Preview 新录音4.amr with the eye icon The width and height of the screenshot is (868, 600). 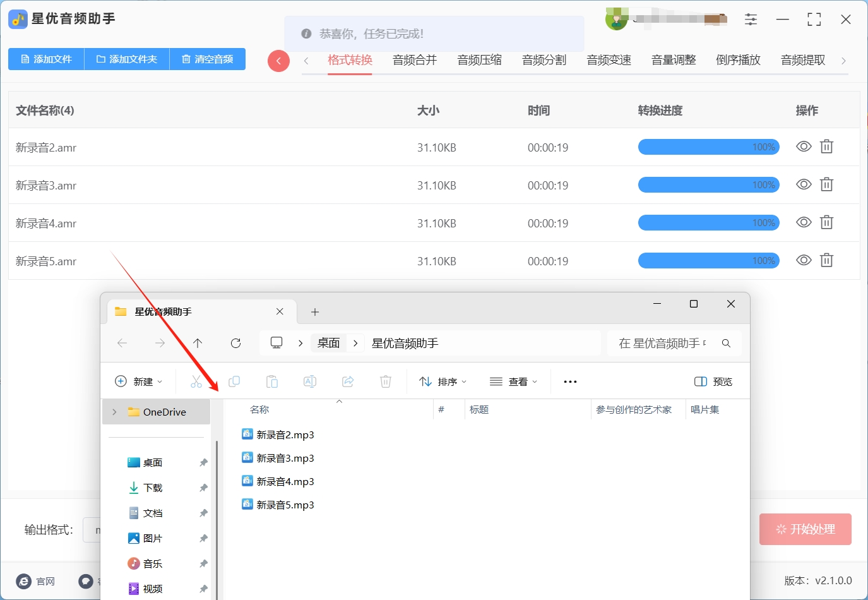click(804, 222)
